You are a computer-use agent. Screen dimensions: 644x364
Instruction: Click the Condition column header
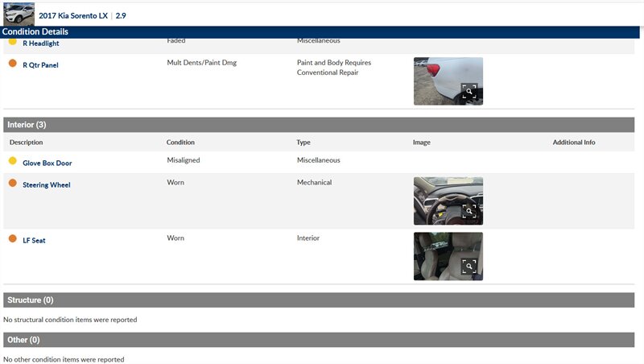pyautogui.click(x=180, y=143)
